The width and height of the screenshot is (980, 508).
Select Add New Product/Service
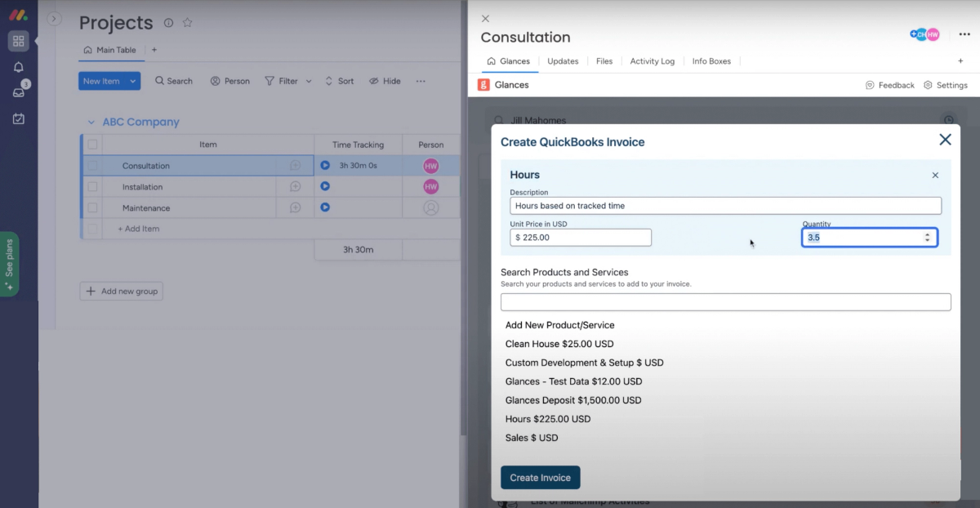[x=559, y=325]
